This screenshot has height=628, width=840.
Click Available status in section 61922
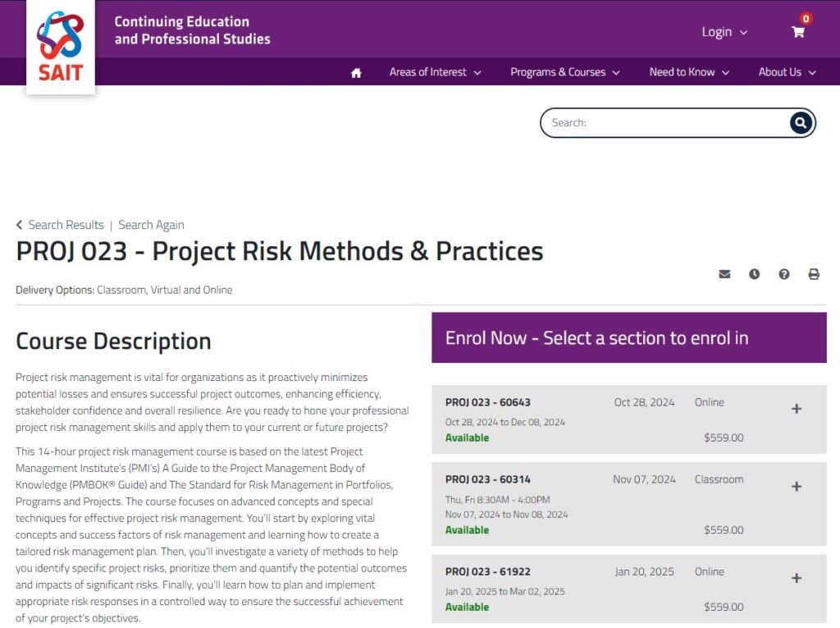point(467,607)
